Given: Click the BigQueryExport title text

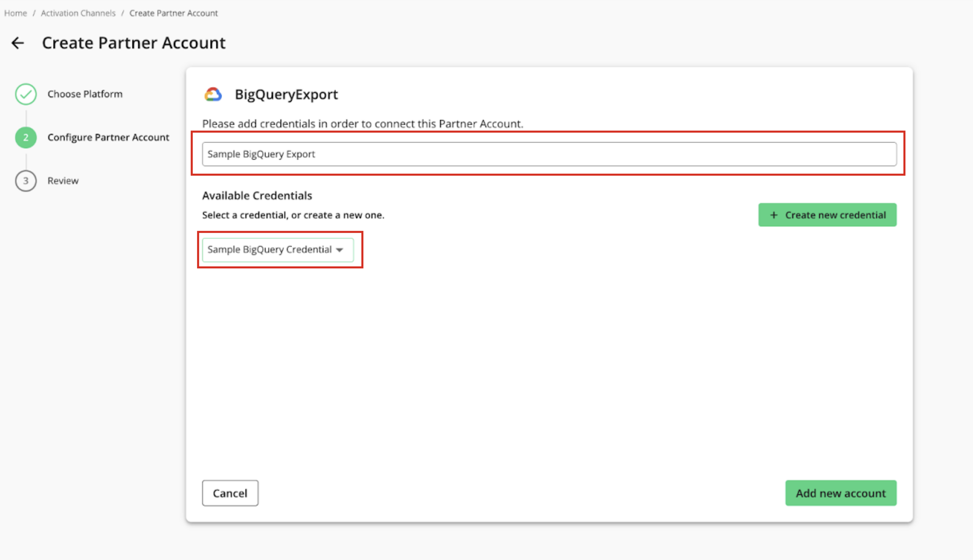Looking at the screenshot, I should pyautogui.click(x=286, y=94).
